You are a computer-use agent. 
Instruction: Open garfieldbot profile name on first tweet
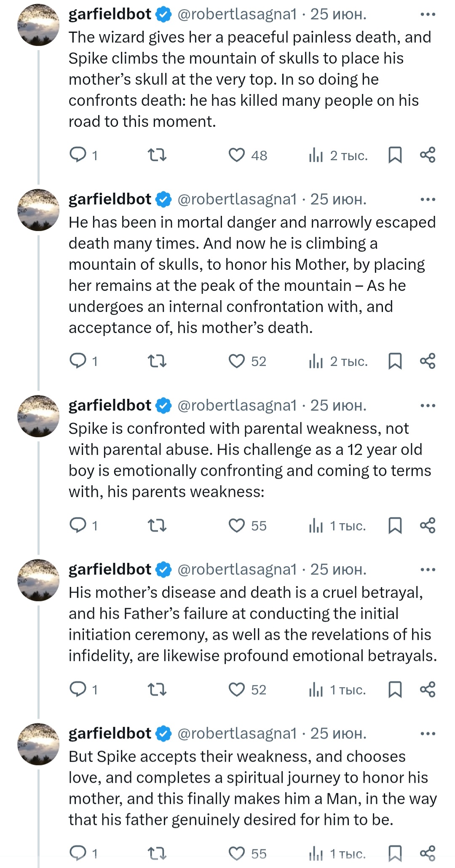(110, 14)
